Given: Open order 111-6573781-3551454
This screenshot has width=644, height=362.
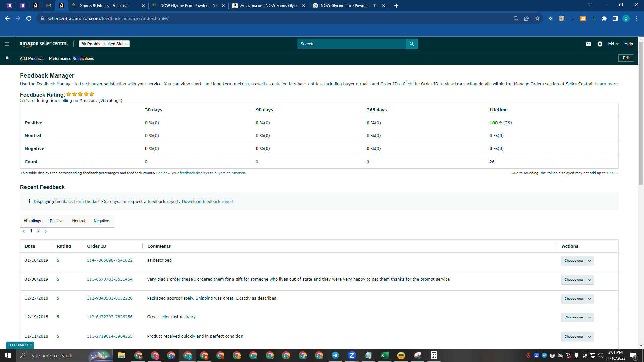Looking at the screenshot, I should [x=110, y=279].
